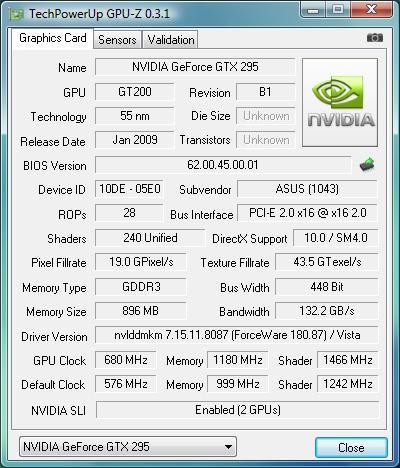Click the Name field NVIDIA GeForce GTX 295

pos(195,67)
